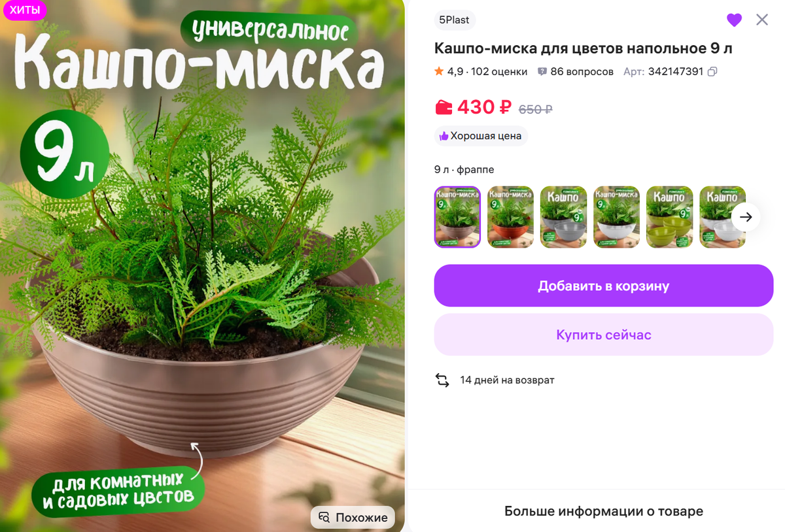Buy immediately with Купить сейчас

[x=604, y=335]
